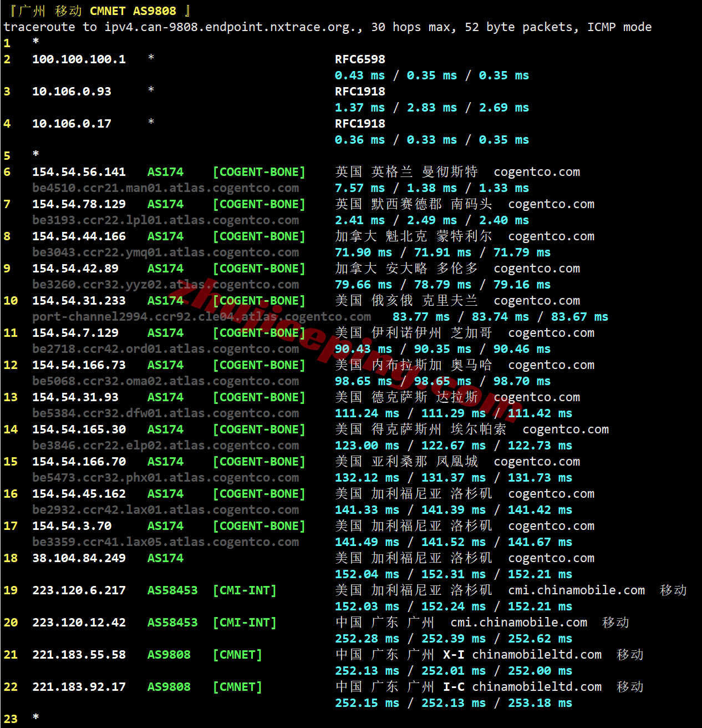Select the IP address 154.54.166.70

click(x=79, y=462)
